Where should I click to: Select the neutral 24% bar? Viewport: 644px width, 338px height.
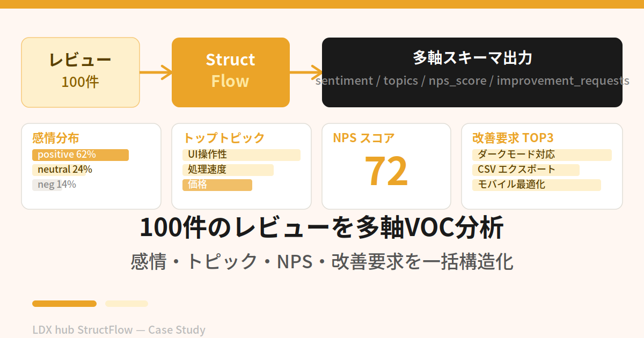60,170
